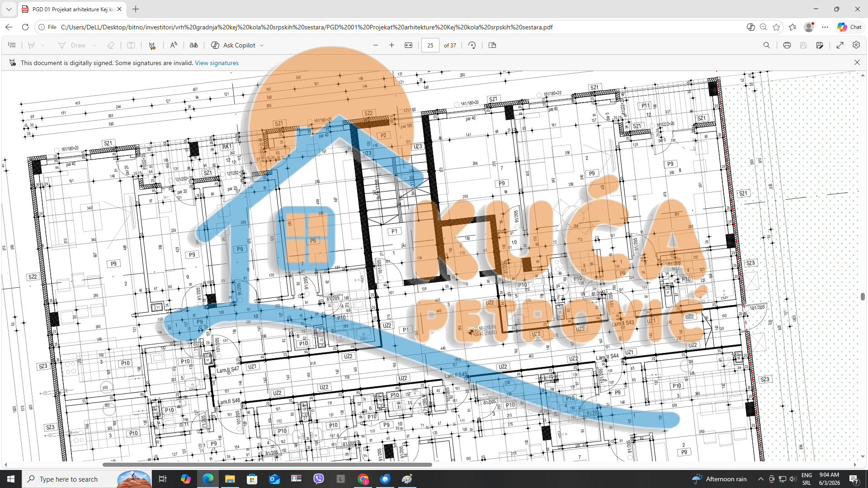Zoom in on the PDF
This screenshot has height=488, width=868.
[x=392, y=45]
